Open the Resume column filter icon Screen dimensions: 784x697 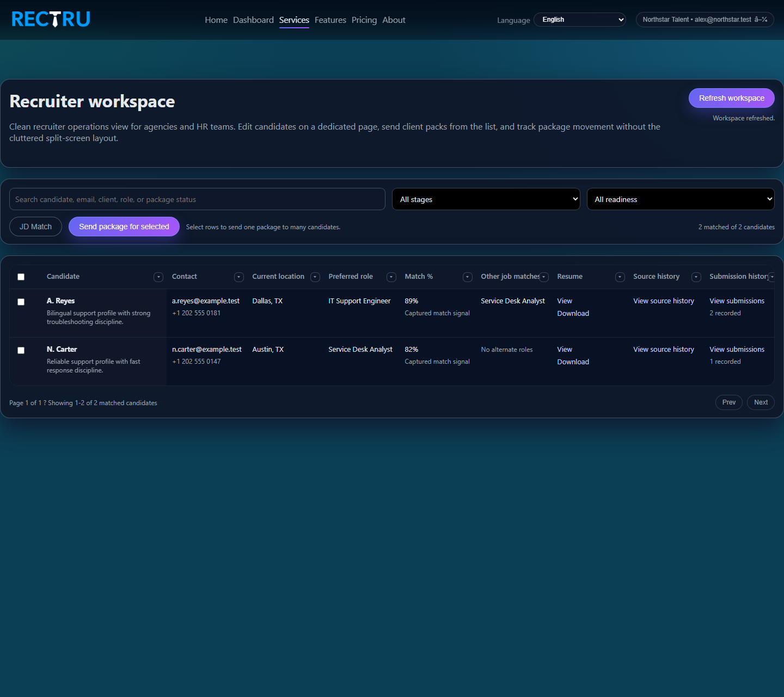tap(620, 277)
